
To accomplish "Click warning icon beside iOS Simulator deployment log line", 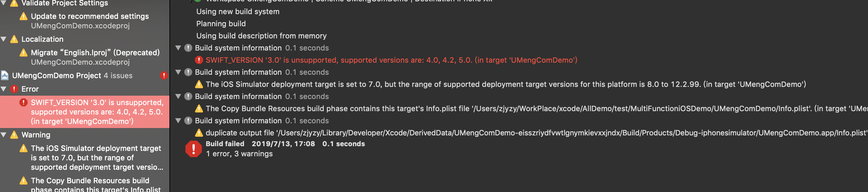I will 199,84.
